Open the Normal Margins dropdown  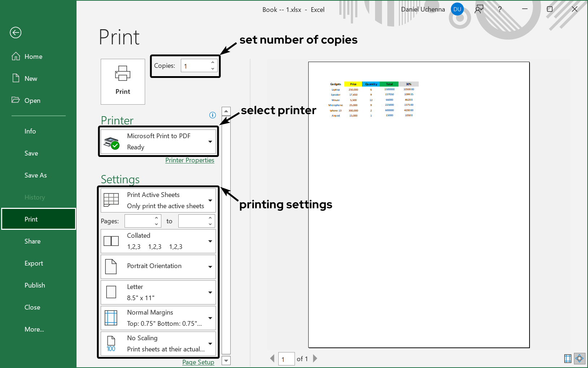coord(158,318)
